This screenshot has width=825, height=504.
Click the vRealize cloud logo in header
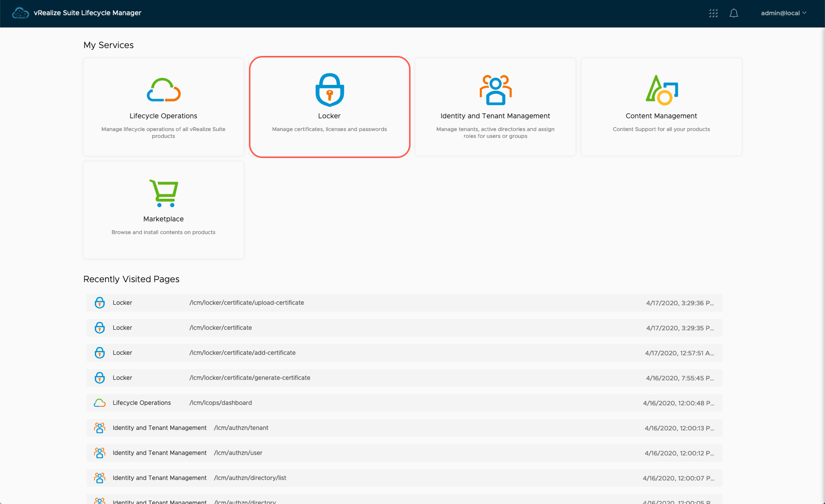(x=20, y=13)
